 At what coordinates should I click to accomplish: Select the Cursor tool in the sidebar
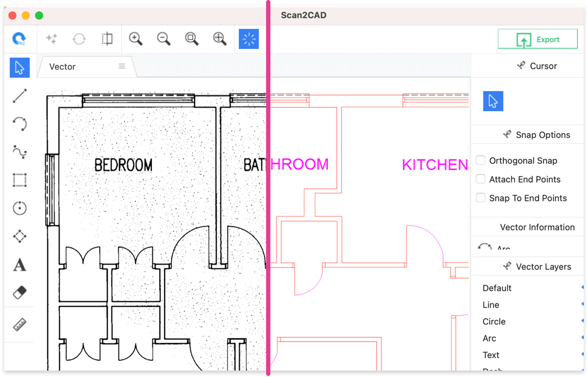[493, 101]
